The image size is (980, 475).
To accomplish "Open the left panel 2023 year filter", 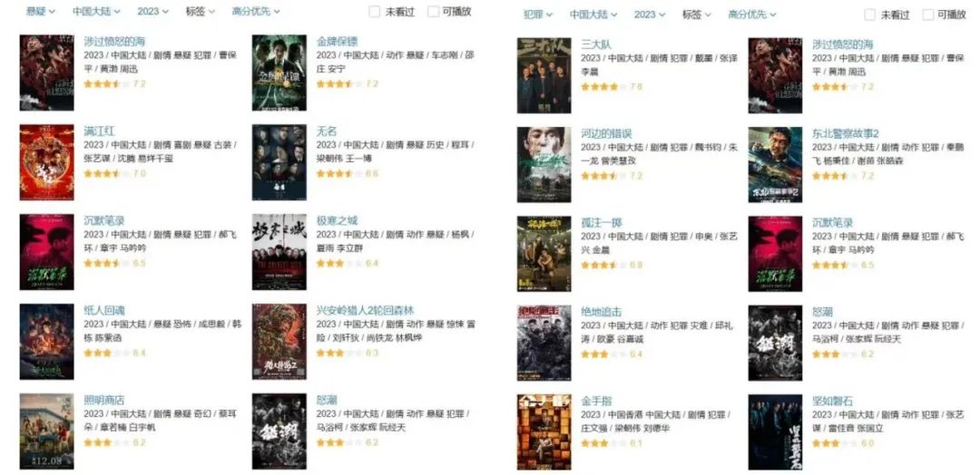I will click(153, 11).
